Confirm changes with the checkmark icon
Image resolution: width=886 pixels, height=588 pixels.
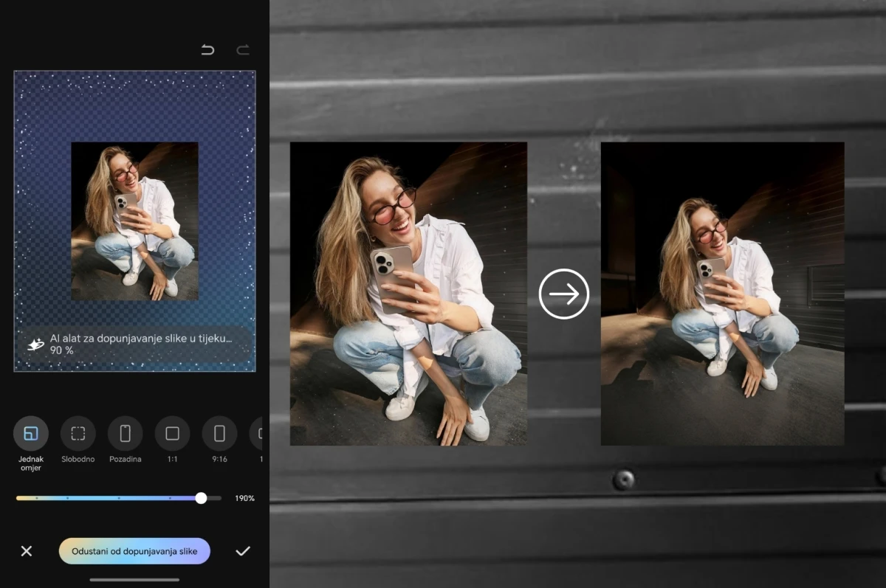[x=242, y=551]
